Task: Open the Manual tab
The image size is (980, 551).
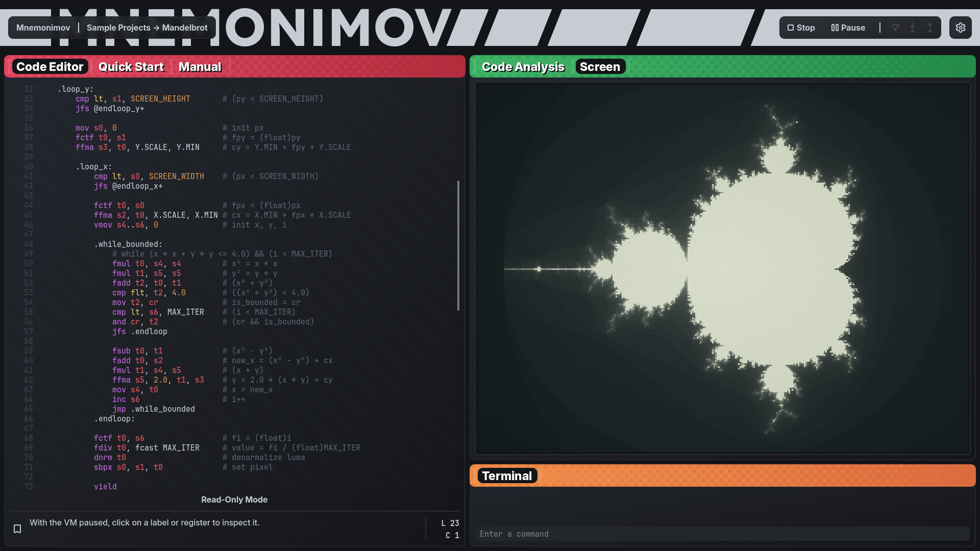Action: [200, 67]
